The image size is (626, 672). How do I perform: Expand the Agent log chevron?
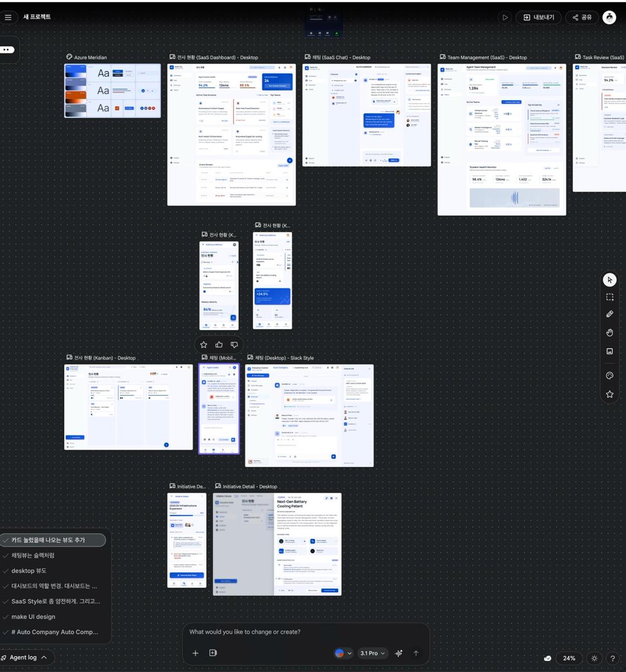pyautogui.click(x=44, y=657)
